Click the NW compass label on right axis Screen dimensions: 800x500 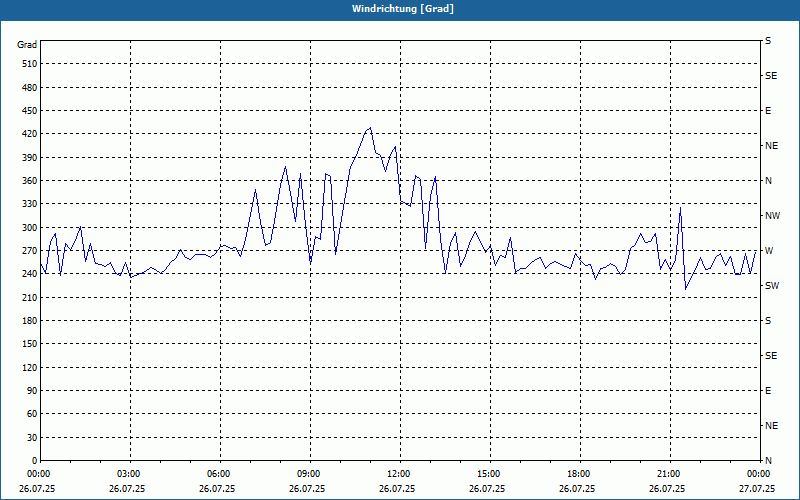pos(772,216)
